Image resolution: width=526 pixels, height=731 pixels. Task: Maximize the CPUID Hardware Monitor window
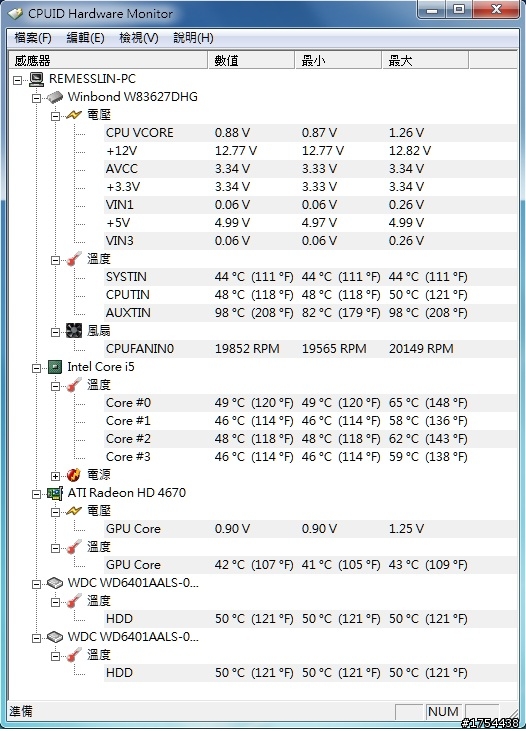(459, 9)
